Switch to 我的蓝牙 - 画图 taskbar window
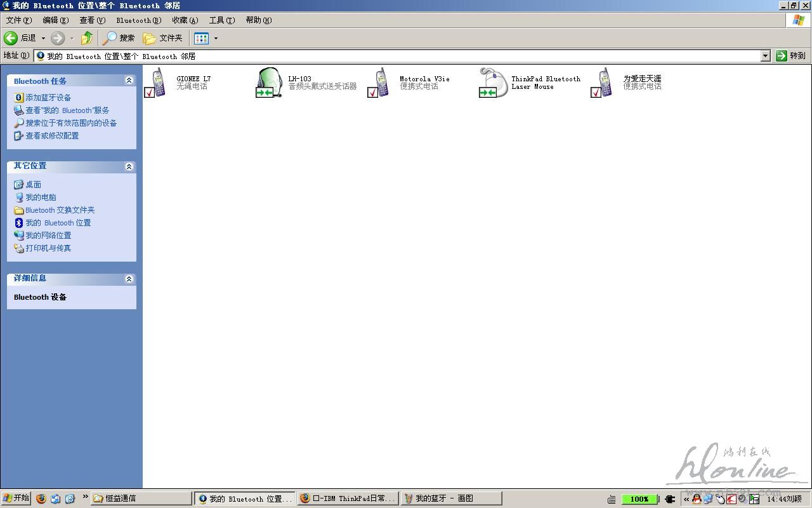812x508 pixels. [451, 498]
